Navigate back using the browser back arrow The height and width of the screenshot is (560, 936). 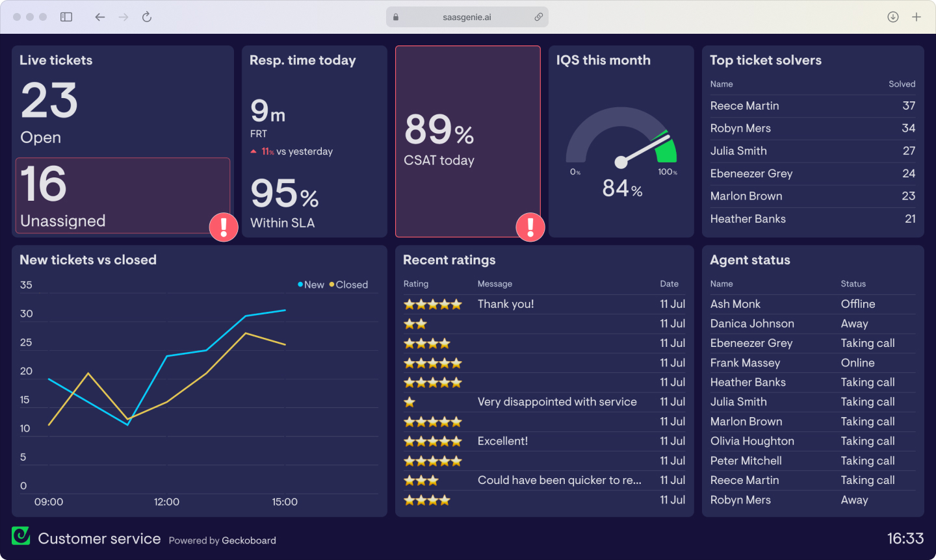[99, 17]
